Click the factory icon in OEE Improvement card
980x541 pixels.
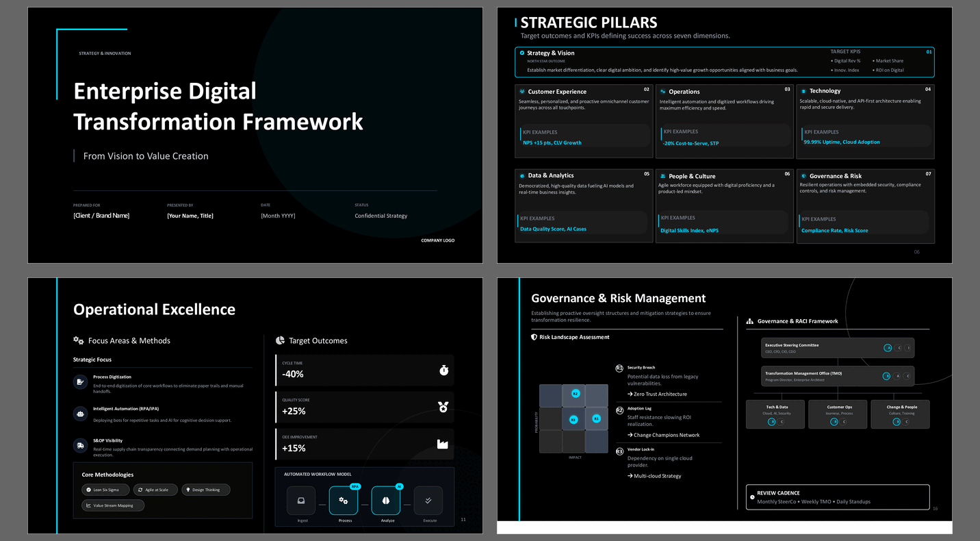point(443,444)
